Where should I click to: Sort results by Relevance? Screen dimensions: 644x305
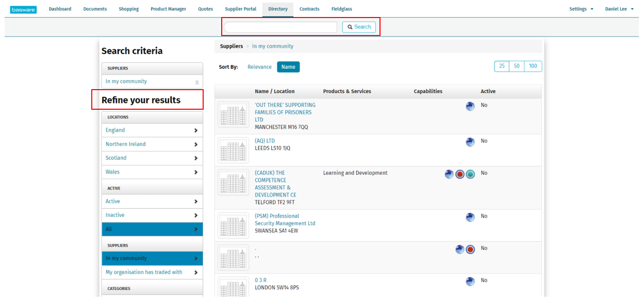pyautogui.click(x=259, y=67)
